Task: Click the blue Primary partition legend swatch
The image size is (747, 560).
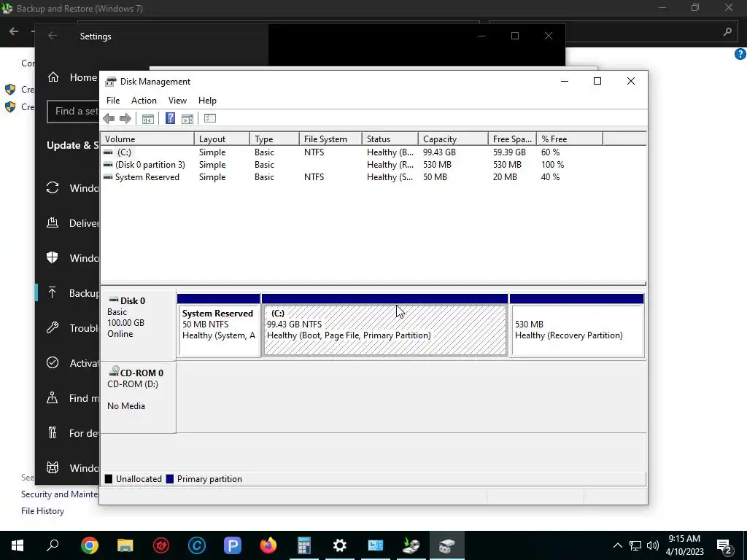Action: [169, 479]
